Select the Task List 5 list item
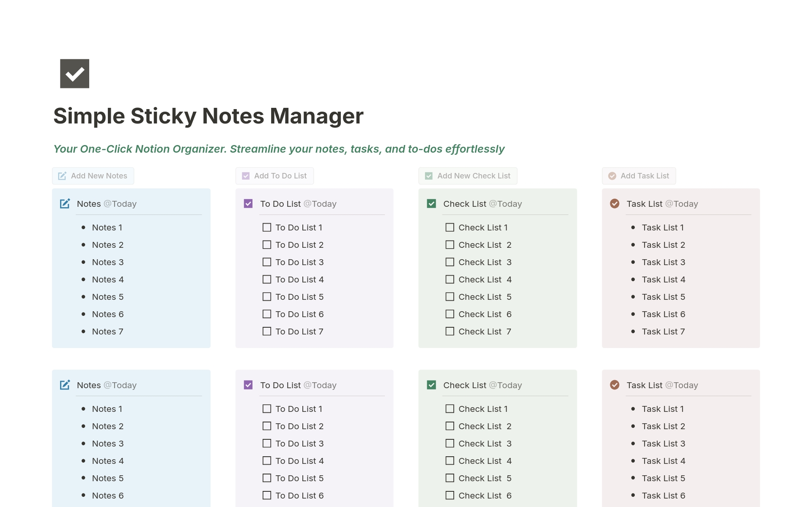Screen dimensions: 812x507 [663, 296]
